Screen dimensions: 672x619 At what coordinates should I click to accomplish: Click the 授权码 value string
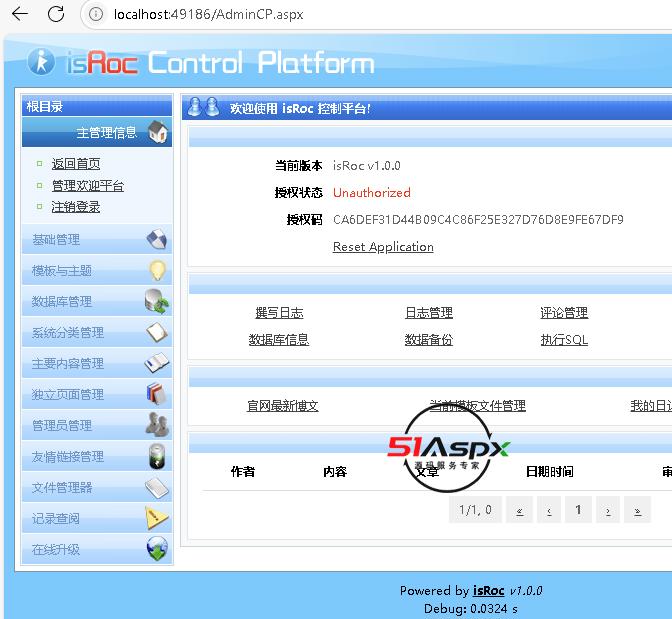pyautogui.click(x=478, y=220)
